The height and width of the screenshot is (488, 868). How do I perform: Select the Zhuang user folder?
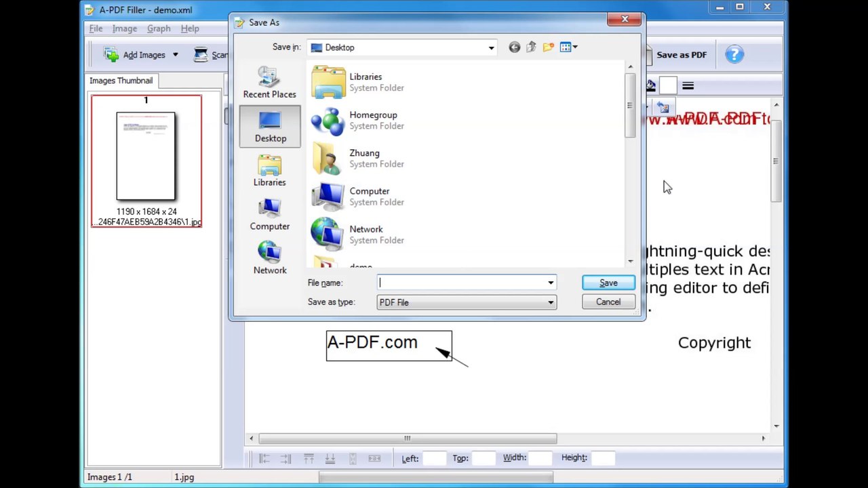[357, 158]
